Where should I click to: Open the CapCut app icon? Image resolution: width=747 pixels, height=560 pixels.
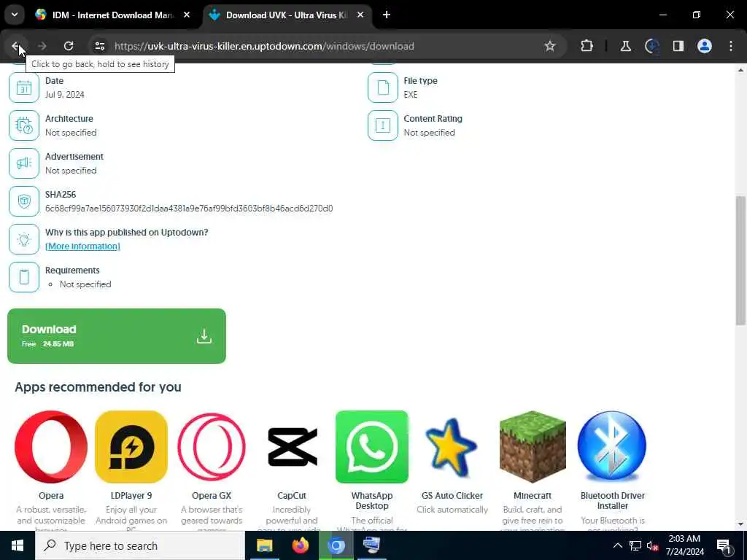pyautogui.click(x=292, y=447)
